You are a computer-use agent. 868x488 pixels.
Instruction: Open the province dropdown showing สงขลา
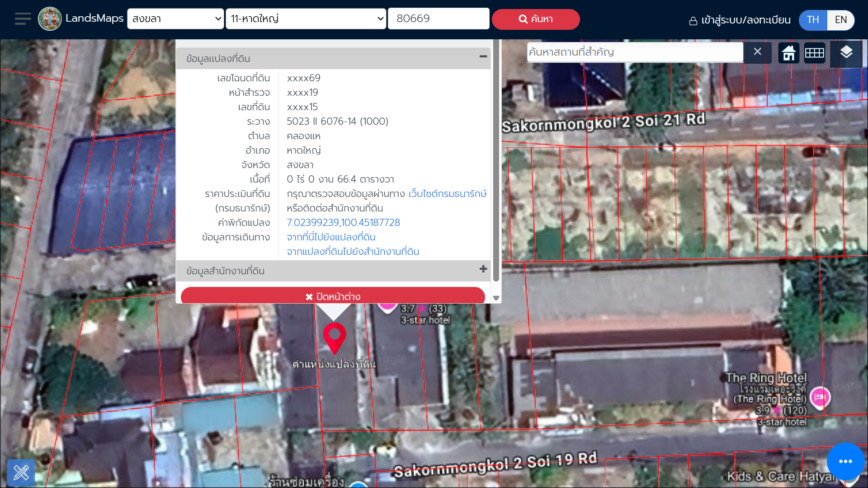[x=175, y=19]
